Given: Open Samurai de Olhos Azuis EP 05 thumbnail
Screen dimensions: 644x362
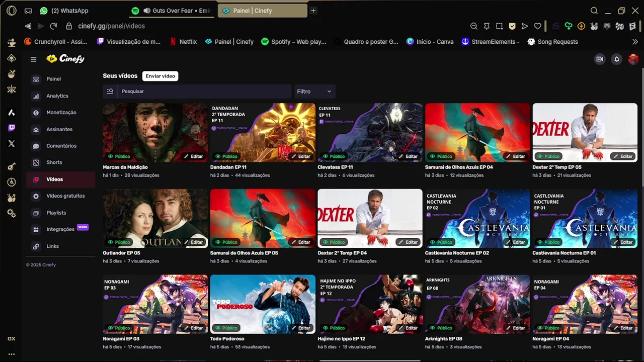Looking at the screenshot, I should coord(263,218).
